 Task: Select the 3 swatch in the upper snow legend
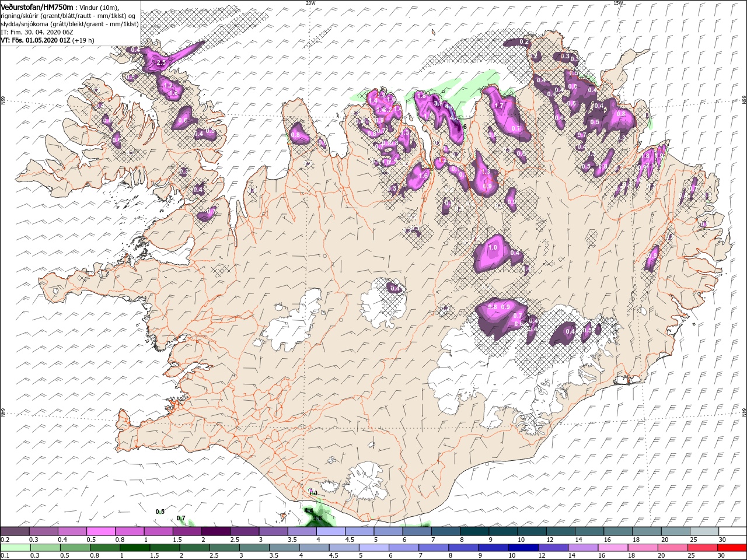(x=273, y=531)
